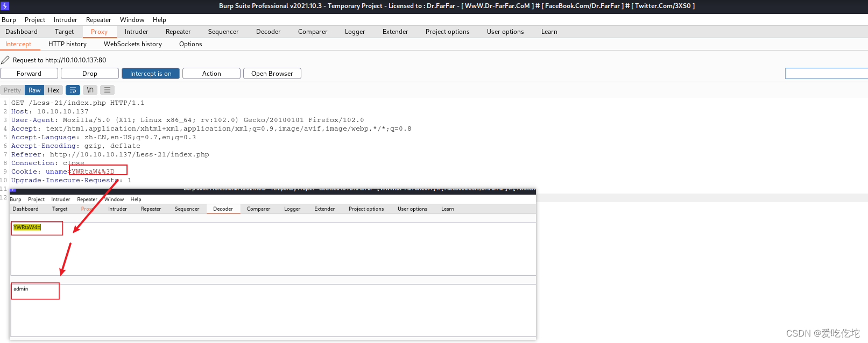This screenshot has height=343, width=868.
Task: Open the Repeater menu in the main menu bar
Action: coord(98,20)
